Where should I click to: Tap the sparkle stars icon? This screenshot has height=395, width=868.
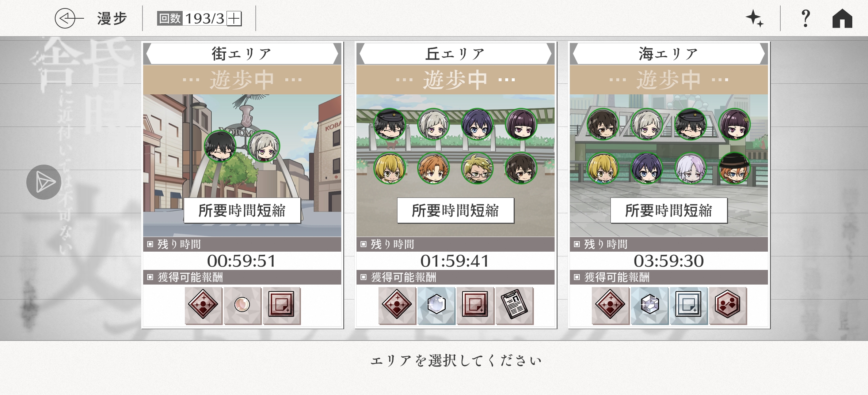(754, 18)
